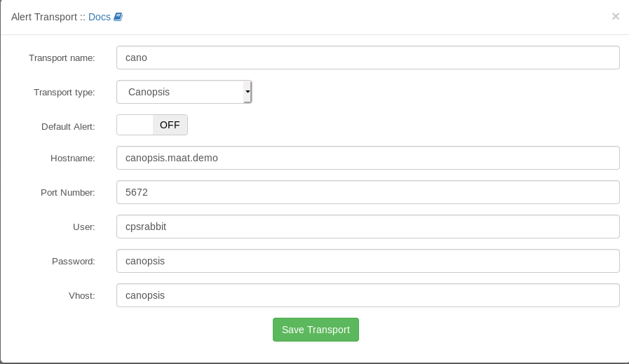
Task: Click the "Transport name:" label
Action: tap(62, 58)
